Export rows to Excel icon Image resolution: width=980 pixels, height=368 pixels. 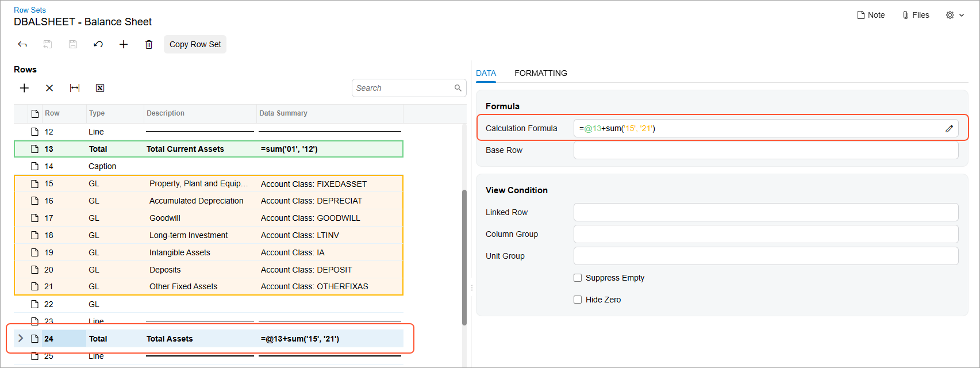100,88
